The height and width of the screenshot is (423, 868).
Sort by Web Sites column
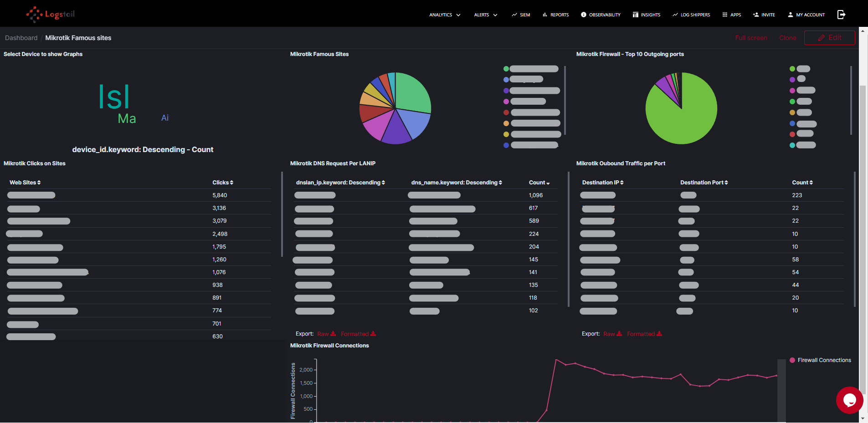(25, 183)
